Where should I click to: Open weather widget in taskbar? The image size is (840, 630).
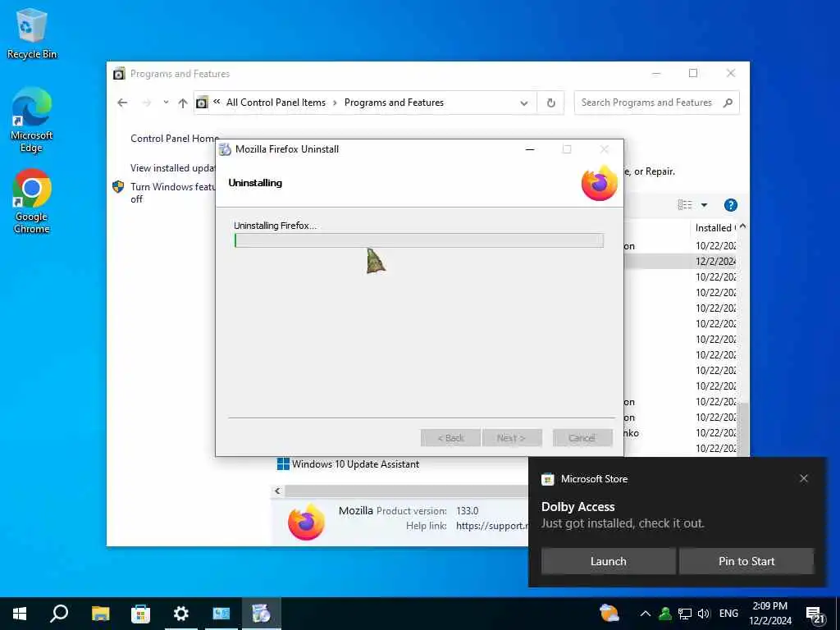click(x=609, y=614)
